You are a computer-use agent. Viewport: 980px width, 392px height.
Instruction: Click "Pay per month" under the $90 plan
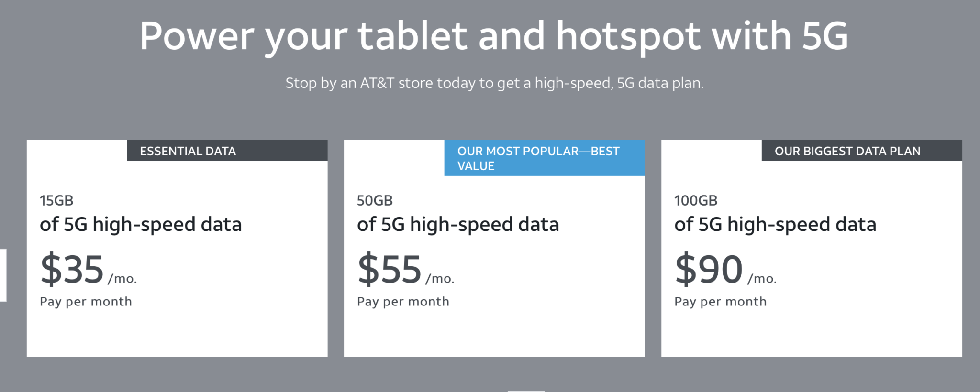[x=720, y=302]
